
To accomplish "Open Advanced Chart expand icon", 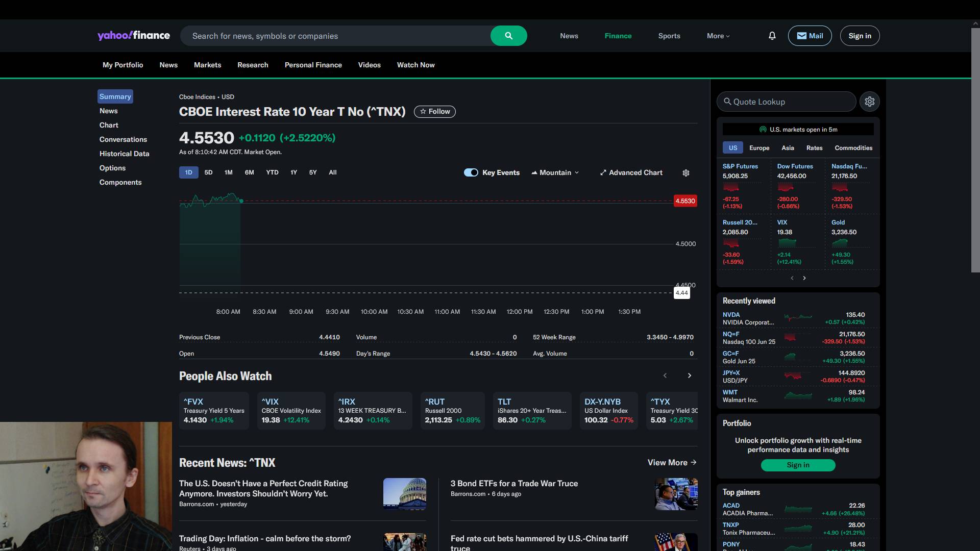I will (x=603, y=172).
